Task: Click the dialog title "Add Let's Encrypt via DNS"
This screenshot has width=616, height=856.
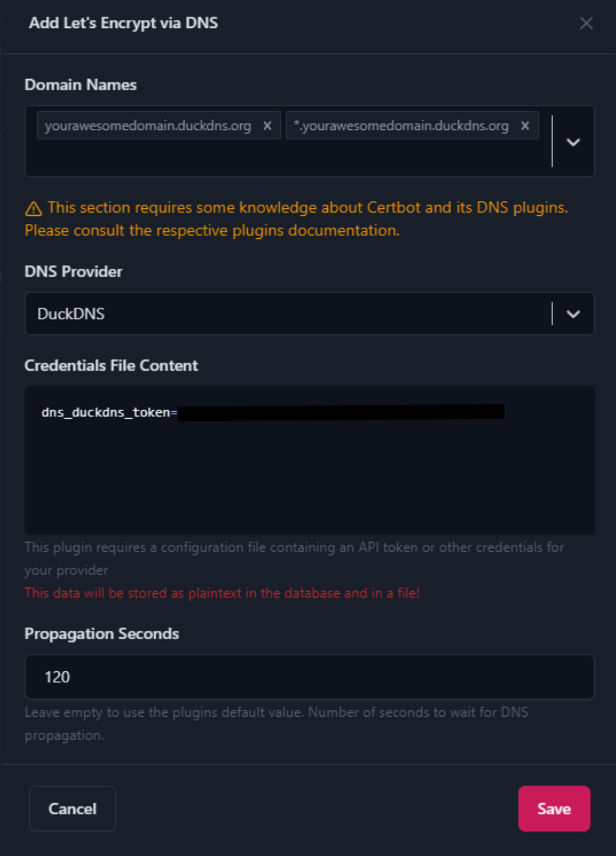Action: click(123, 24)
